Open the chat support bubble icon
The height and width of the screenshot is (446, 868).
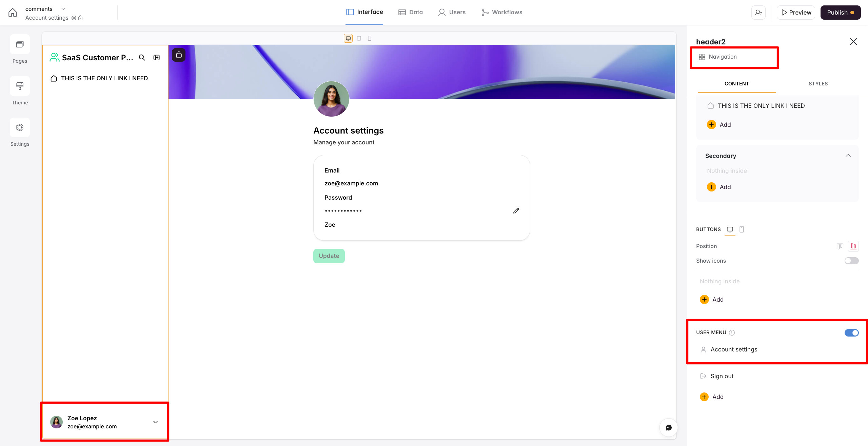[668, 428]
